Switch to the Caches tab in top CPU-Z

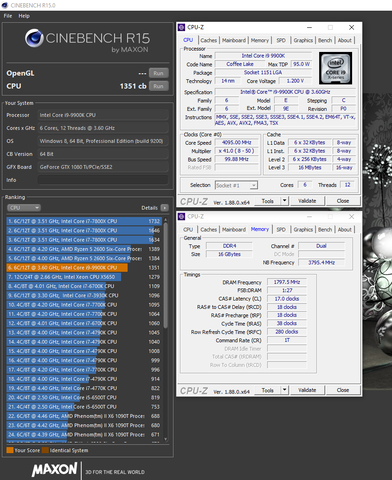point(209,40)
